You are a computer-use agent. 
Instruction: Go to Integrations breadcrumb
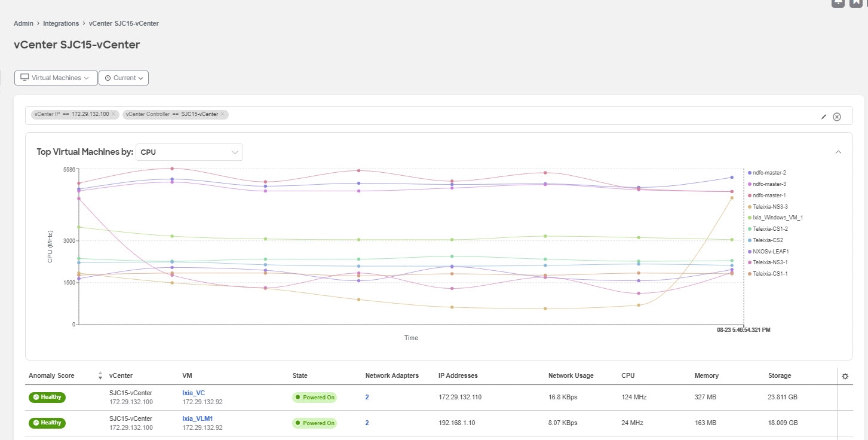(x=61, y=23)
